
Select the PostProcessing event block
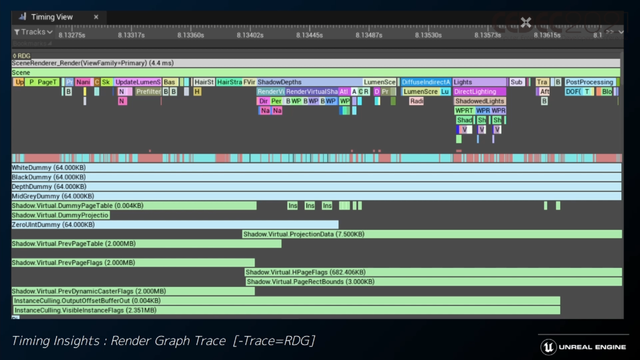[590, 82]
